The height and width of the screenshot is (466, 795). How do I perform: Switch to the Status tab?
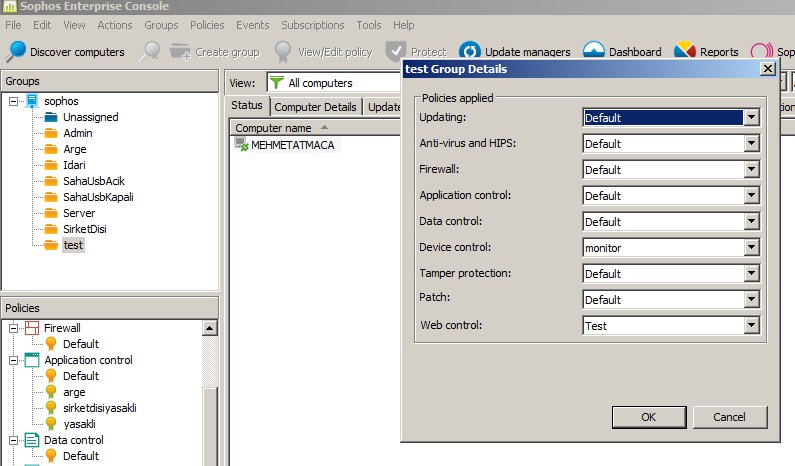point(247,105)
